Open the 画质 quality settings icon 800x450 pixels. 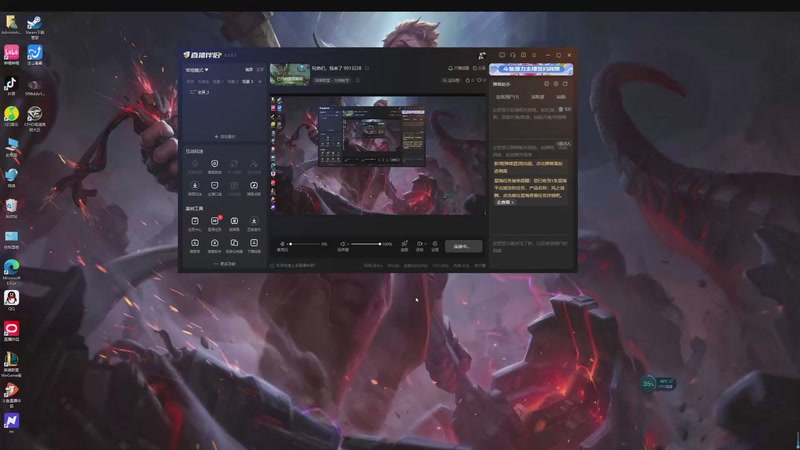pos(404,245)
